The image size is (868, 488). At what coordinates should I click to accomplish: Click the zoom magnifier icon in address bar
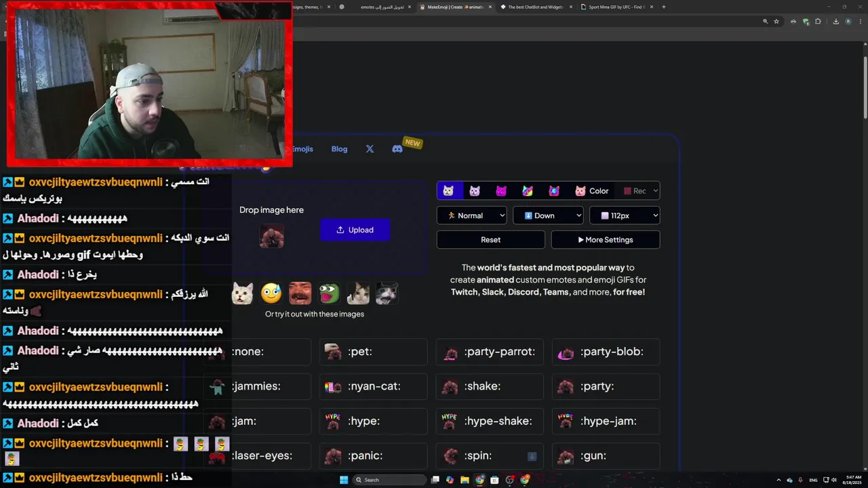coord(766,22)
